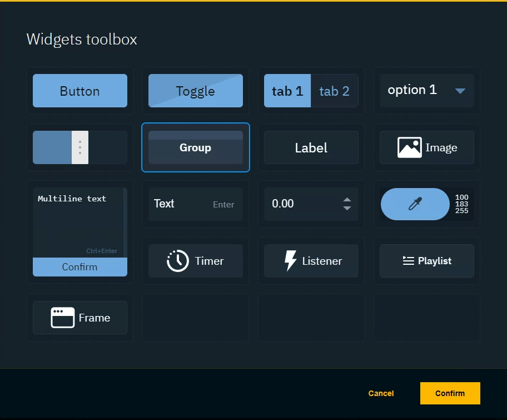This screenshot has width=507, height=420.
Task: Select the blue Button widget
Action: coord(79,91)
